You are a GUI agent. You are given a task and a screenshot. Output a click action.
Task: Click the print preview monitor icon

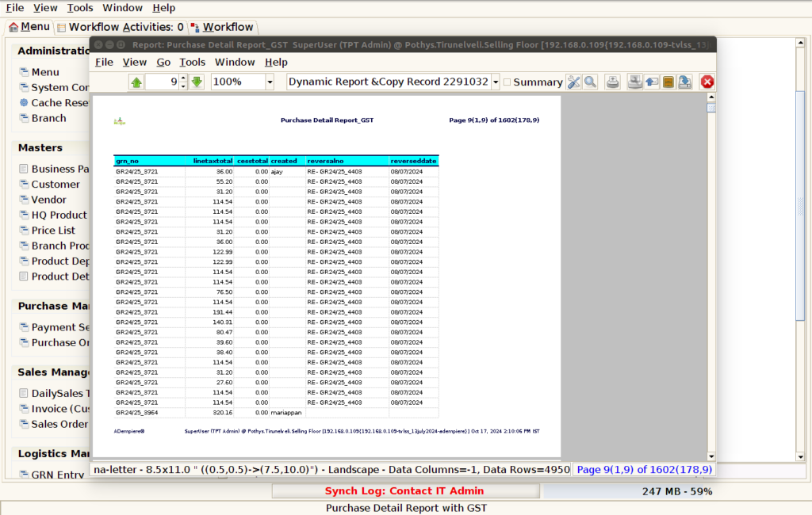click(x=634, y=82)
